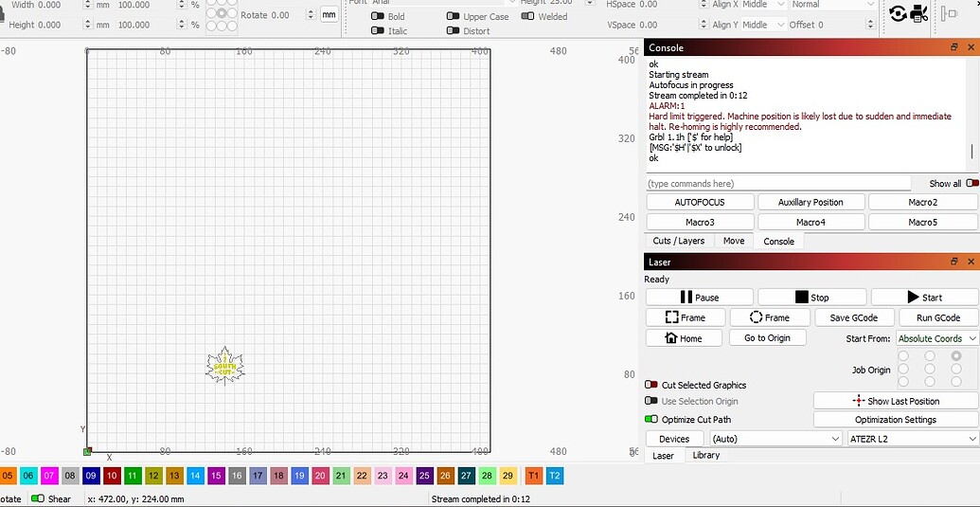Select the Laser tab at bottom
Image resolution: width=980 pixels, height=507 pixels.
663,456
